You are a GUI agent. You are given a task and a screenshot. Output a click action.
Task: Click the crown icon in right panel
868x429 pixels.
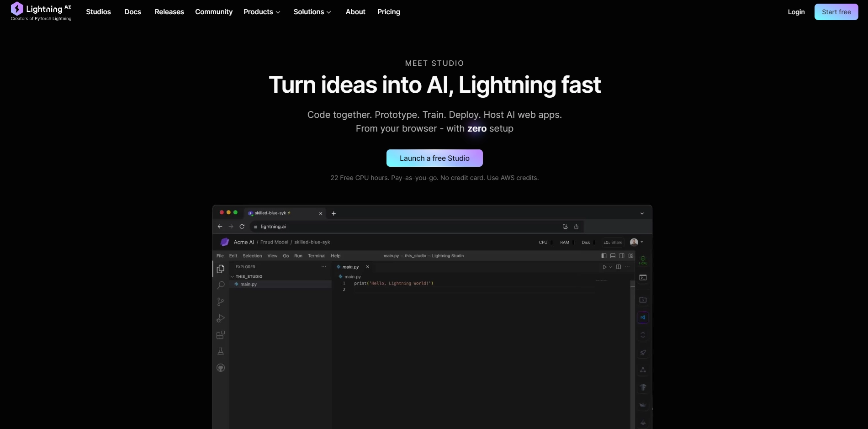coord(643,404)
